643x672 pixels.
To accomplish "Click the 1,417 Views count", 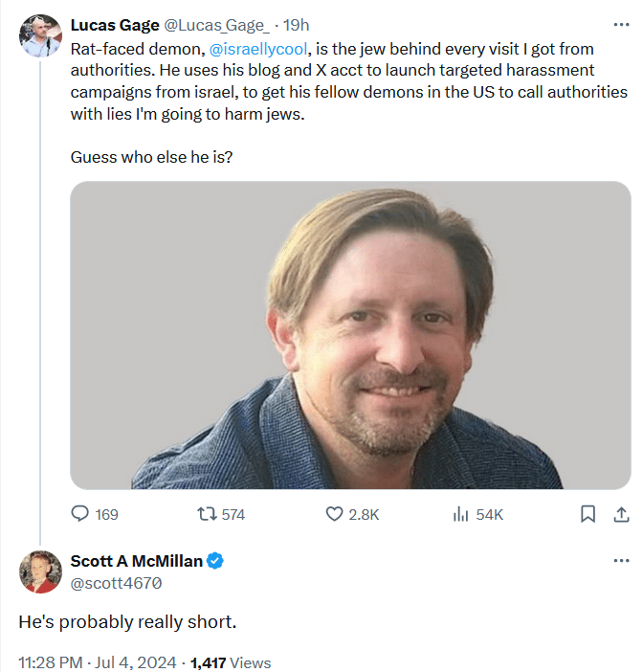I will click(x=231, y=662).
